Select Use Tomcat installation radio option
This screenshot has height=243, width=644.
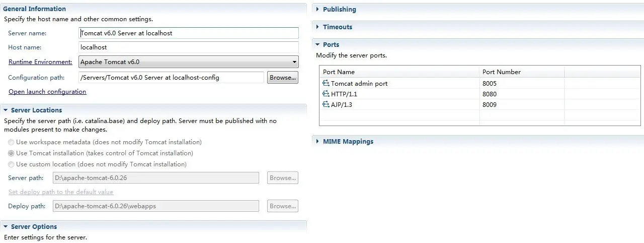tap(11, 153)
